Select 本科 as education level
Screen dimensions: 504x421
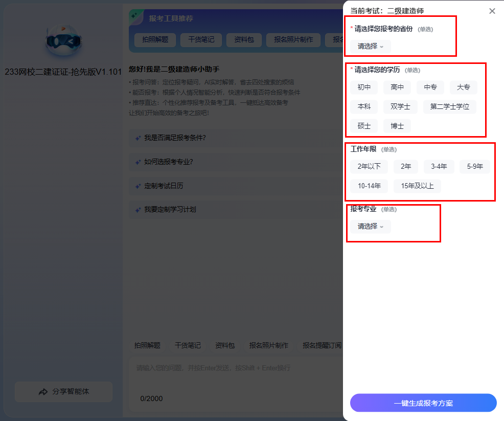[x=364, y=106]
